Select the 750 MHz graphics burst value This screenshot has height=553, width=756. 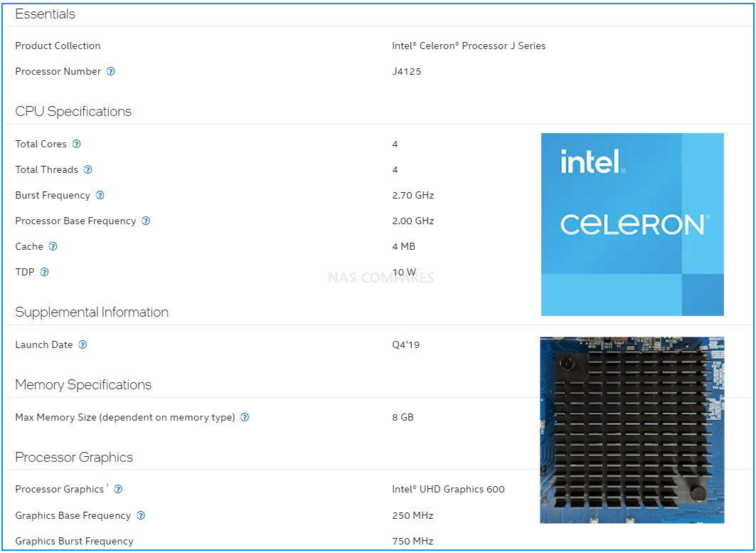[x=412, y=541]
